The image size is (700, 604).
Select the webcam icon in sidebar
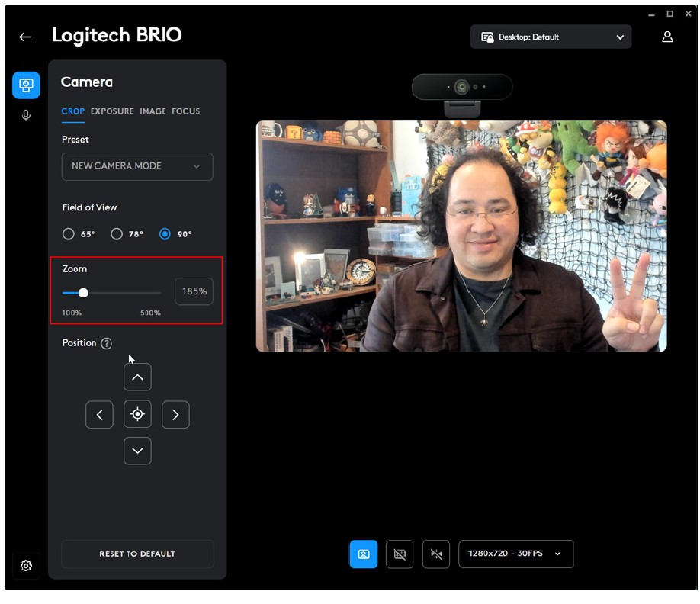click(x=26, y=85)
